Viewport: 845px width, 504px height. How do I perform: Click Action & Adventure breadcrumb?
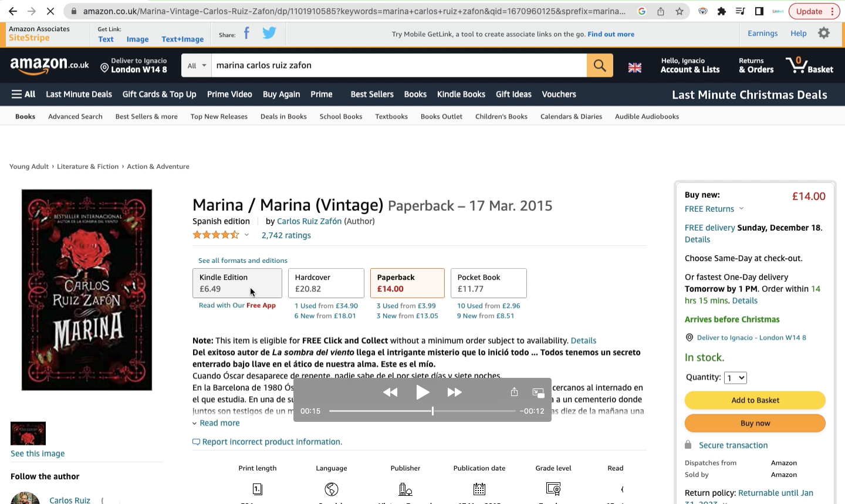tap(158, 167)
